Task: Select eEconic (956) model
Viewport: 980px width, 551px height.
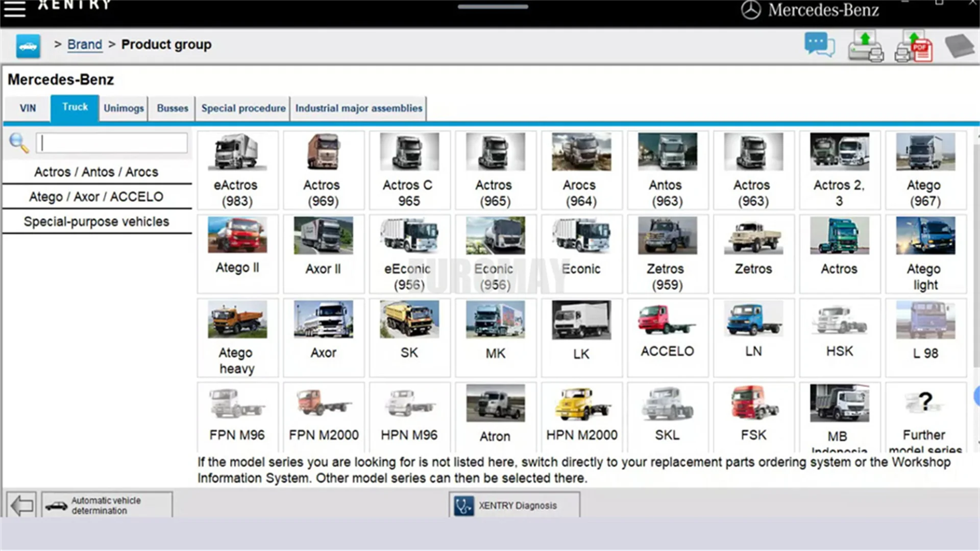Action: pos(409,254)
